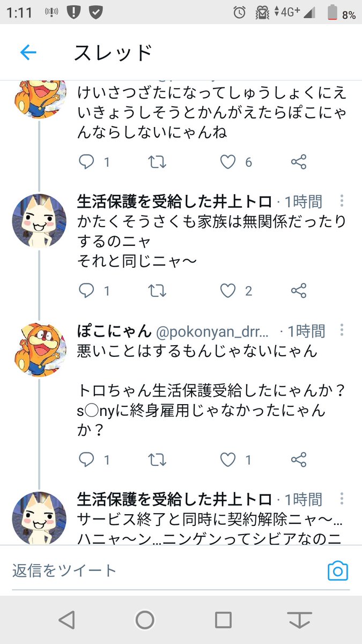Tap the white cat avatar beside かたくそうさく tweet
Viewport: 362px width, 644px height.
pos(39,221)
